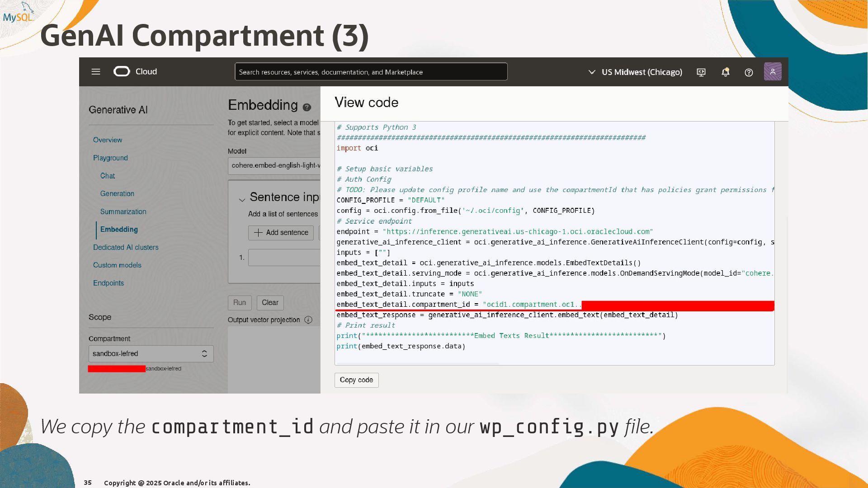Click the Embedding help icon
The height and width of the screenshot is (488, 868).
pyautogui.click(x=307, y=107)
